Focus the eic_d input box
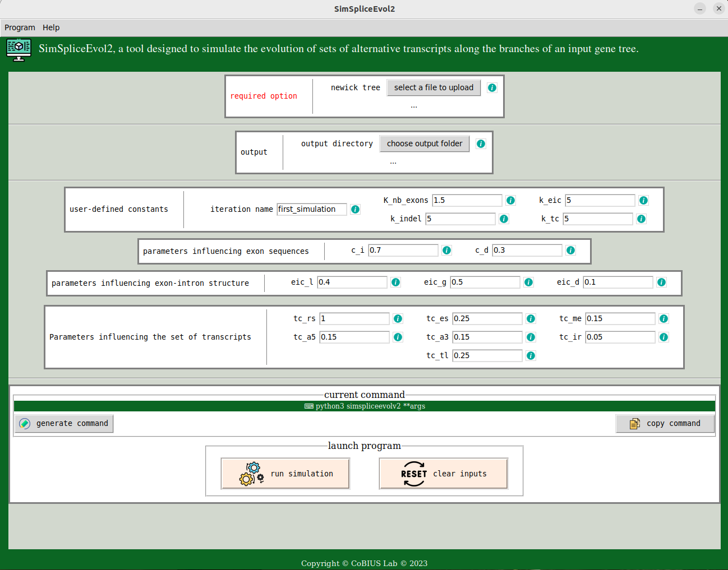Viewport: 728px width, 570px height. (x=618, y=282)
